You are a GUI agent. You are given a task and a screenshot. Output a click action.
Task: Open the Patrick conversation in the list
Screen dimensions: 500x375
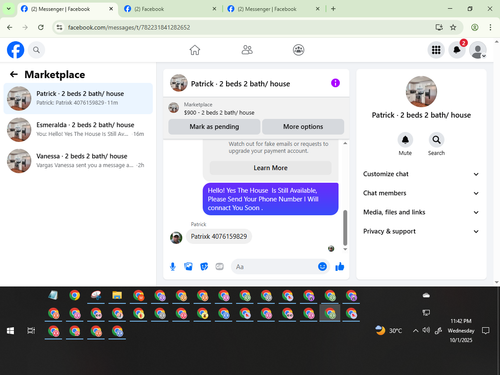(x=78, y=98)
